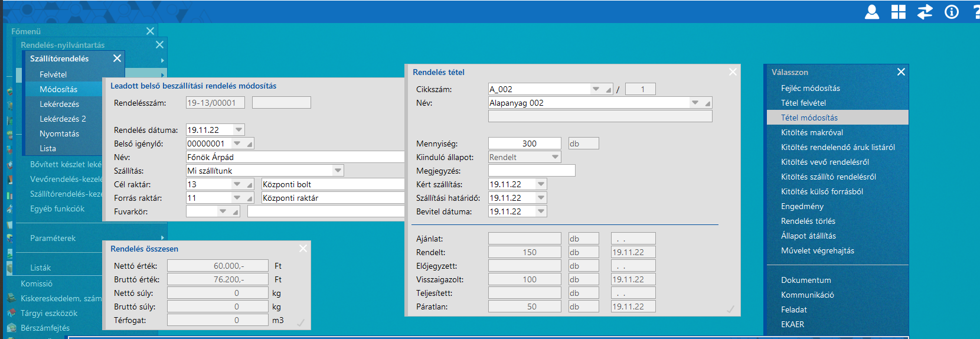The width and height of the screenshot is (980, 339).
Task: Open the circled info icon
Action: (951, 12)
